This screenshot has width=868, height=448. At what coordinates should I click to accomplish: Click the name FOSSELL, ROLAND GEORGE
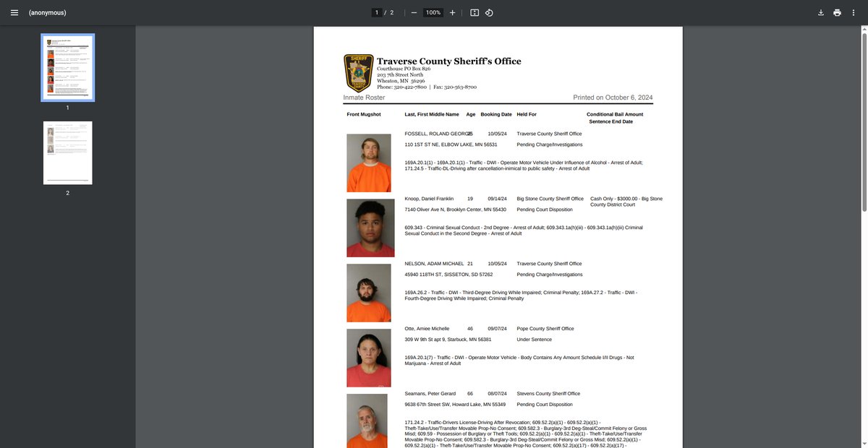click(x=438, y=134)
